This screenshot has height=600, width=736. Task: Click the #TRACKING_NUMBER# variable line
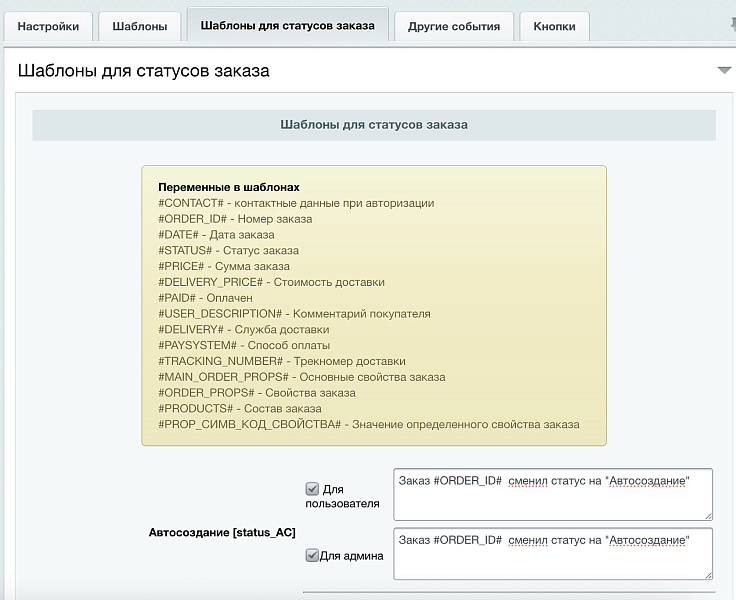[282, 361]
